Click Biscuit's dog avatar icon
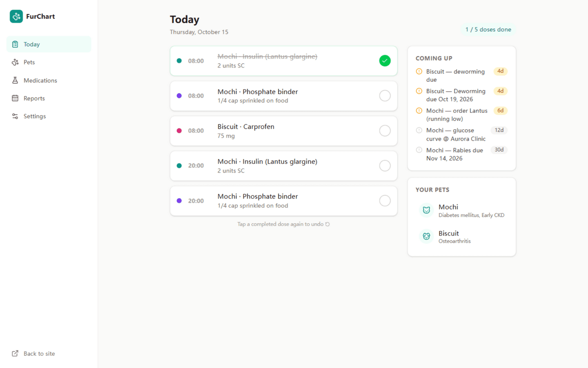 pyautogui.click(x=426, y=236)
